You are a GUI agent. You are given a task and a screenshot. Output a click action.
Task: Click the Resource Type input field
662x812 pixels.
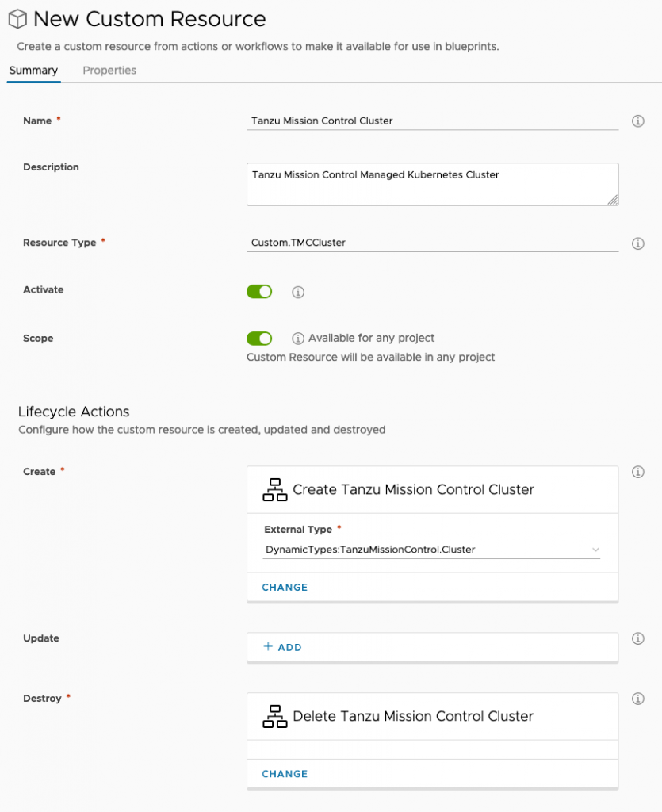(432, 243)
